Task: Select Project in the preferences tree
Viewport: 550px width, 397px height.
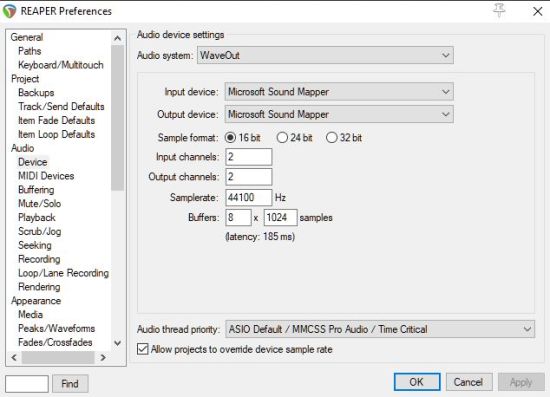Action: click(25, 79)
